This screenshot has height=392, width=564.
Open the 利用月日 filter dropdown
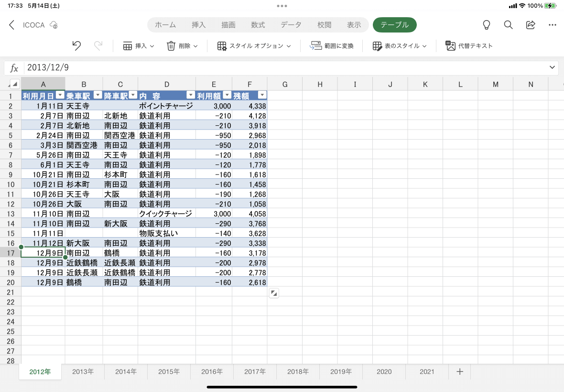pyautogui.click(x=60, y=95)
